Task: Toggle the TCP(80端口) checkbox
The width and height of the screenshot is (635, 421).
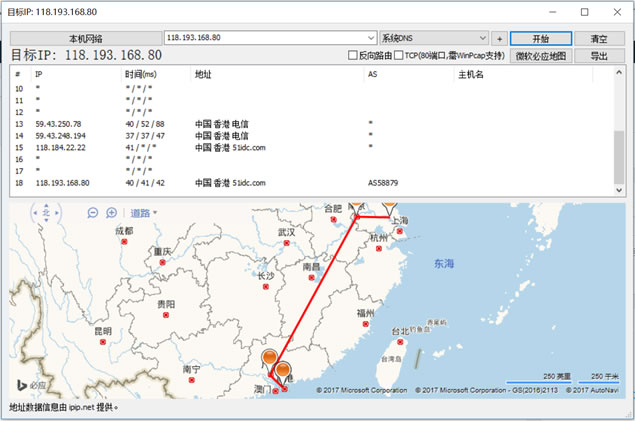Action: coord(399,56)
